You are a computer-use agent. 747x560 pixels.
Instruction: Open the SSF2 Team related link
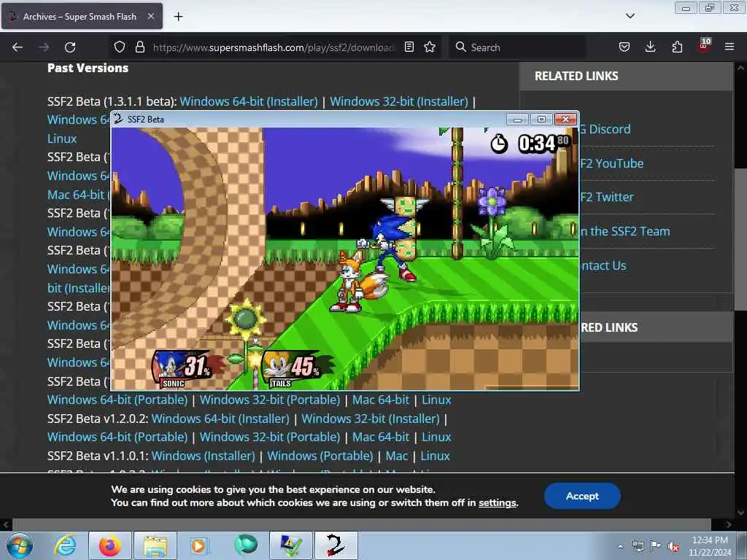[624, 231]
